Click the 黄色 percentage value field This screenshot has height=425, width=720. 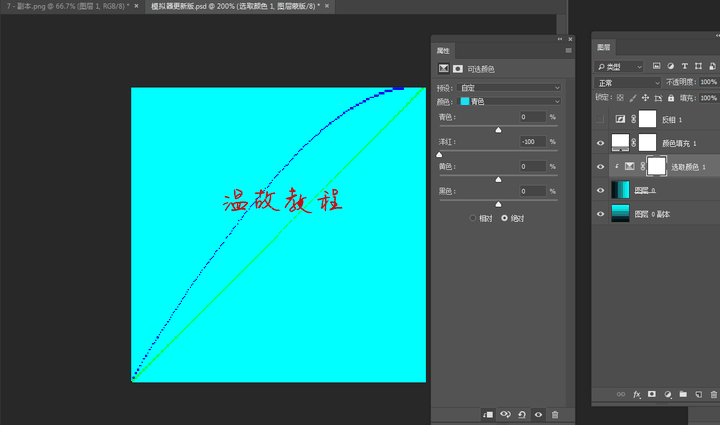point(533,166)
